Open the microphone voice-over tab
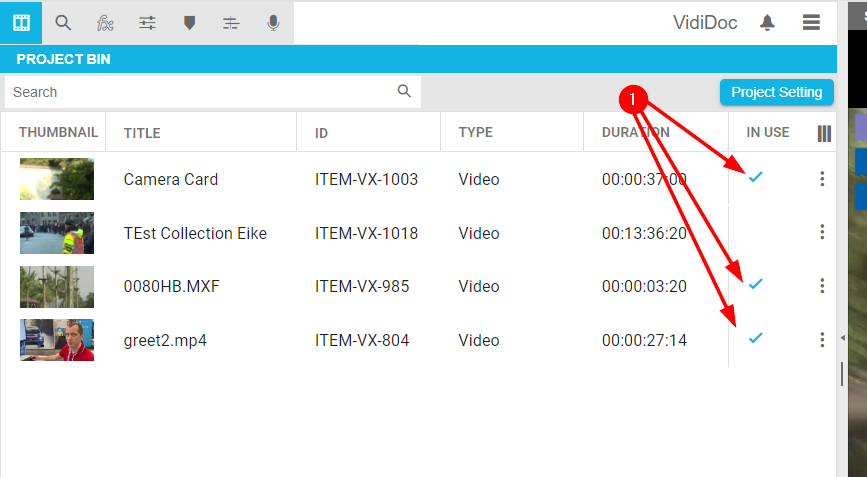The image size is (867, 477). (273, 22)
